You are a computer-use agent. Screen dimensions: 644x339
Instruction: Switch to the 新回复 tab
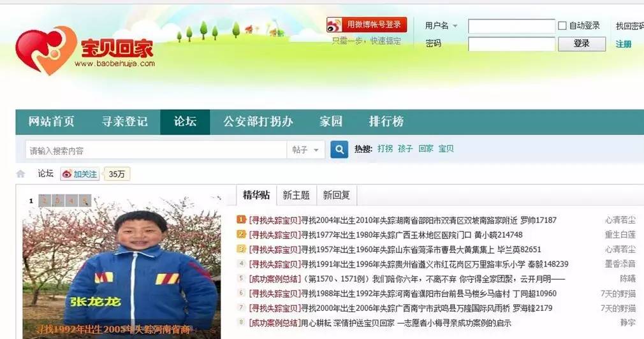[337, 195]
